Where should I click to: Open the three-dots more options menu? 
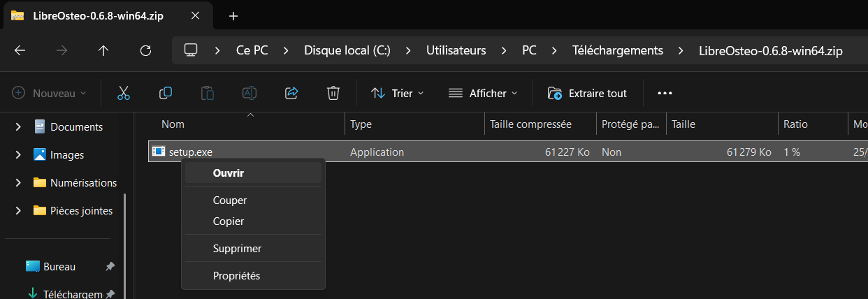[665, 93]
